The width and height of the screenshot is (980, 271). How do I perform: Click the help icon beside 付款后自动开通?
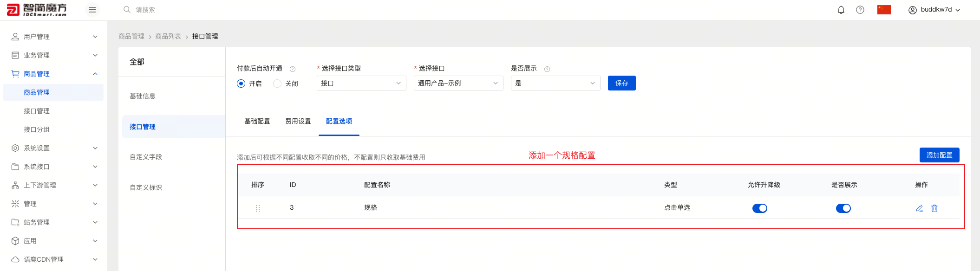293,69
